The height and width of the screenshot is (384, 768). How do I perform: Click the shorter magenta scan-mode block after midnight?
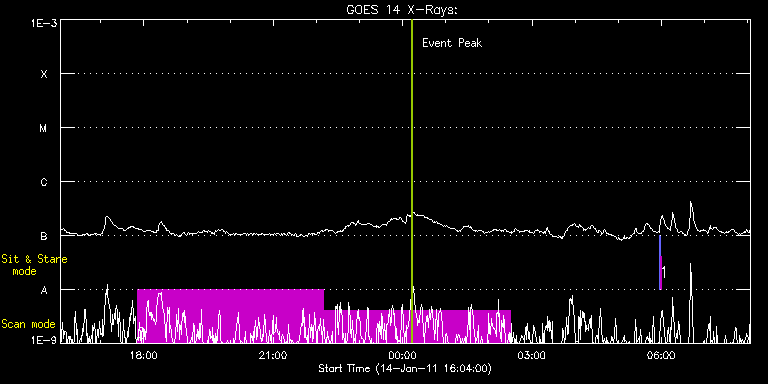(417, 326)
